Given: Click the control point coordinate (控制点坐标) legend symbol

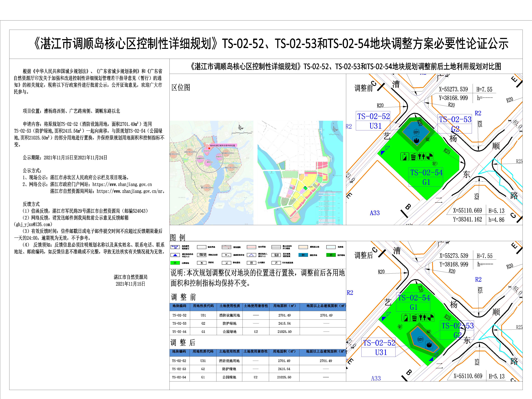Looking at the screenshot, I should point(202,255).
